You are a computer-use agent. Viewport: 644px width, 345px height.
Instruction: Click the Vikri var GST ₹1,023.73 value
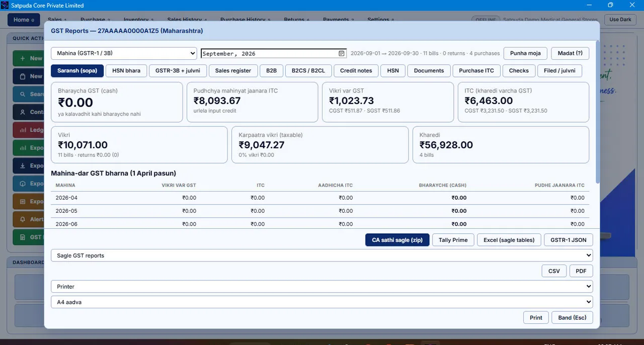click(x=352, y=101)
